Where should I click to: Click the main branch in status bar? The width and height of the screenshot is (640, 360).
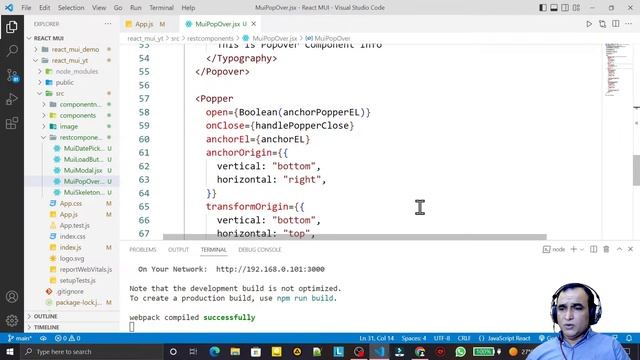pos(19,338)
